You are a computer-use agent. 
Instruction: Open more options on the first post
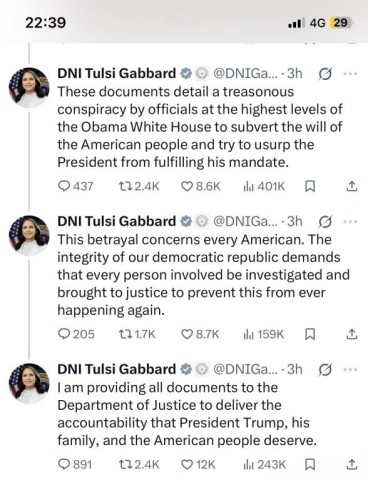pyautogui.click(x=350, y=74)
